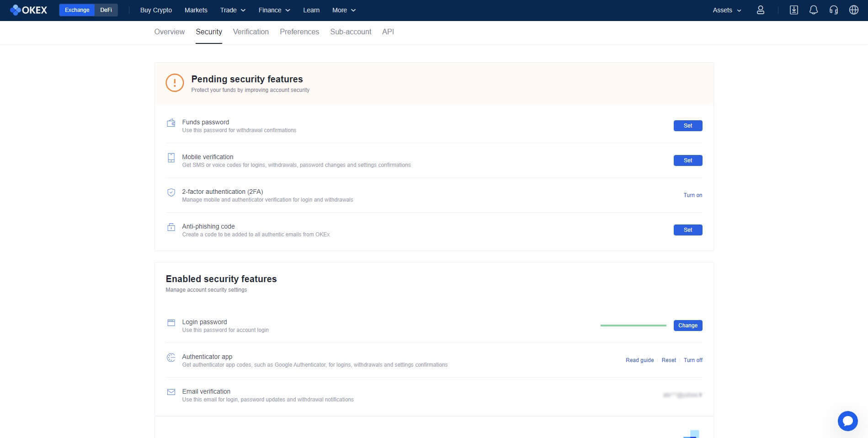The height and width of the screenshot is (438, 868).
Task: Turn off Authenticator app
Action: 693,360
